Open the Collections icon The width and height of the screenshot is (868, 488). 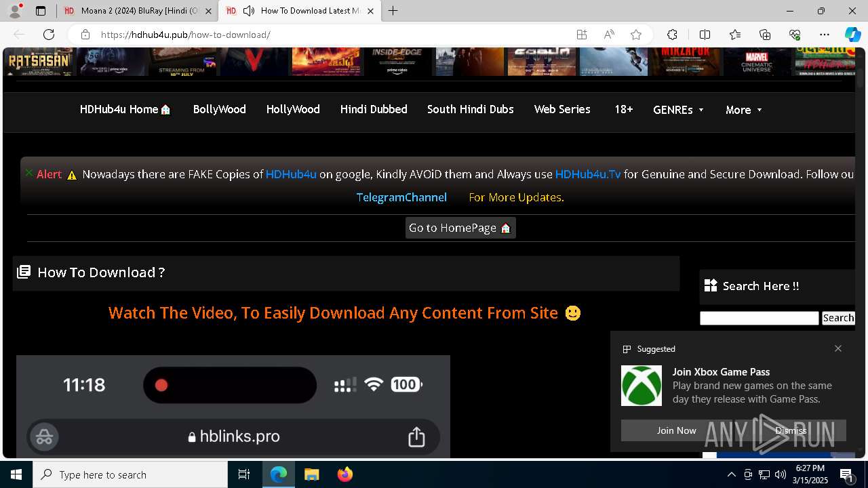coord(765,35)
